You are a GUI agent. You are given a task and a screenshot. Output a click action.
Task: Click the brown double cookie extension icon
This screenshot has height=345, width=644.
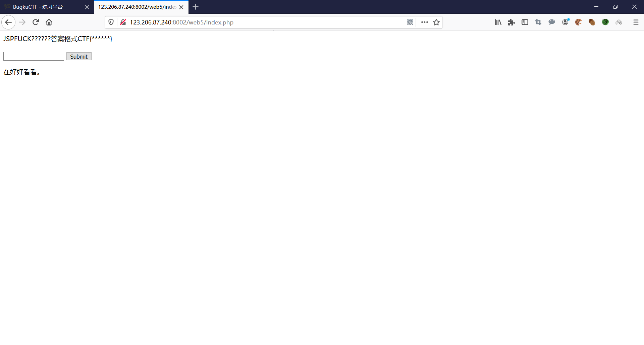point(592,22)
